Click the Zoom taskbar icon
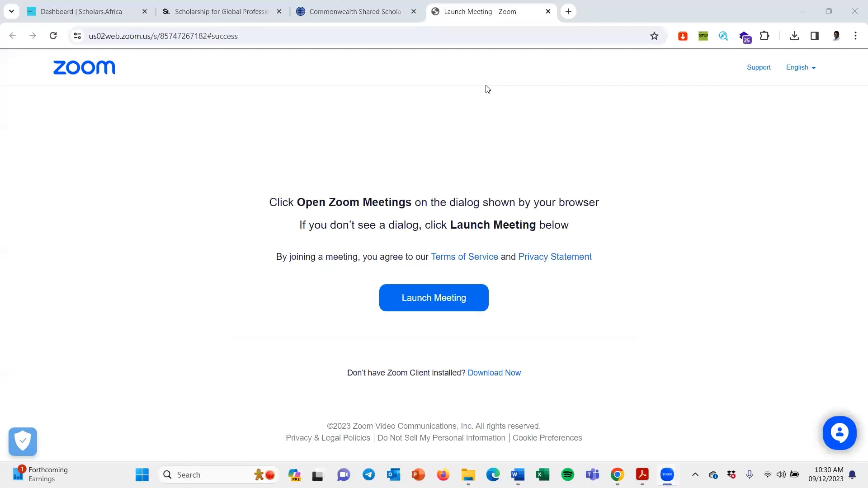The width and height of the screenshot is (868, 488). tap(667, 474)
